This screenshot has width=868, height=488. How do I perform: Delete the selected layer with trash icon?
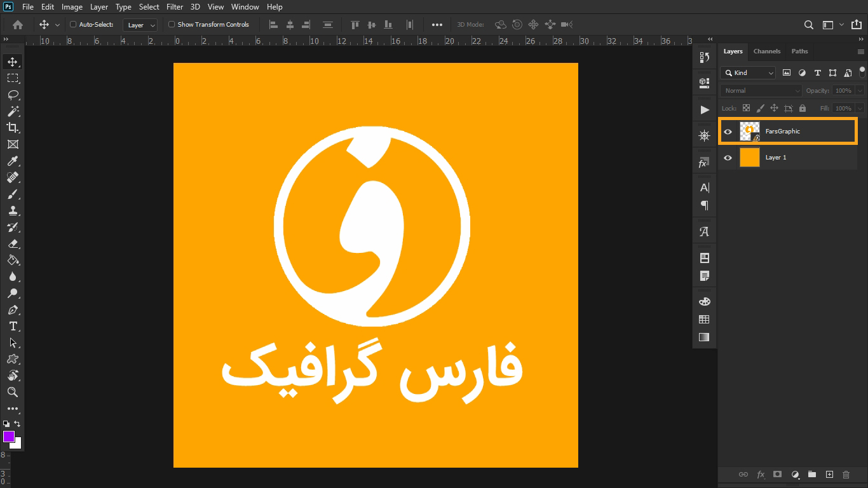[846, 474]
